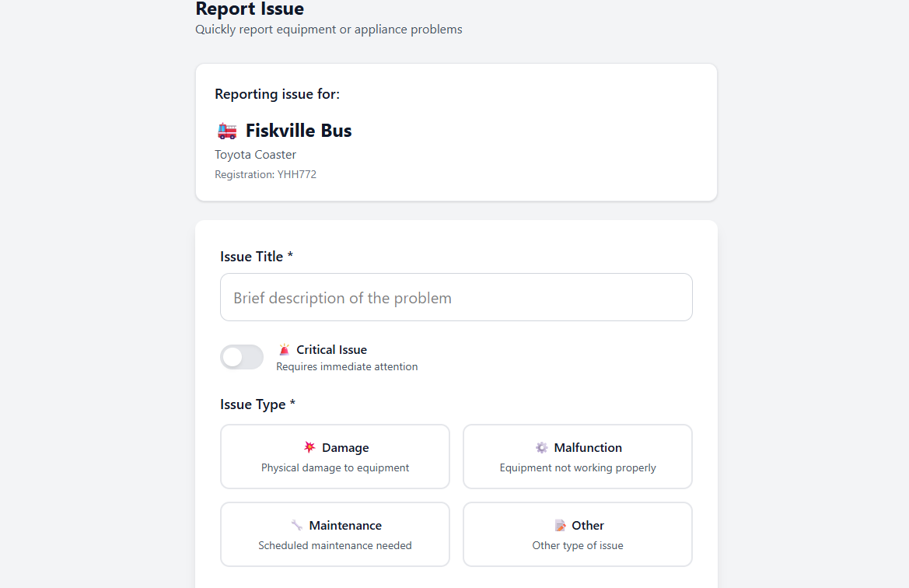
Task: Select the Malfunction issue type
Action: [577, 457]
